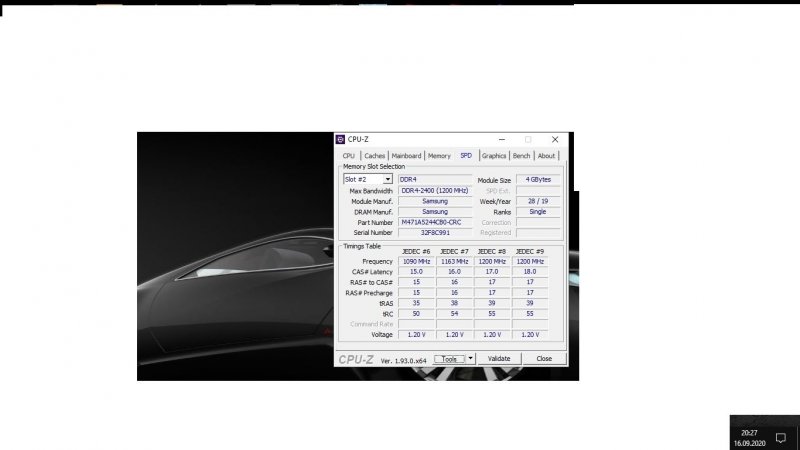This screenshot has width=800, height=450.
Task: Click the car wallpaper image behind CPU-Z
Action: click(x=235, y=256)
